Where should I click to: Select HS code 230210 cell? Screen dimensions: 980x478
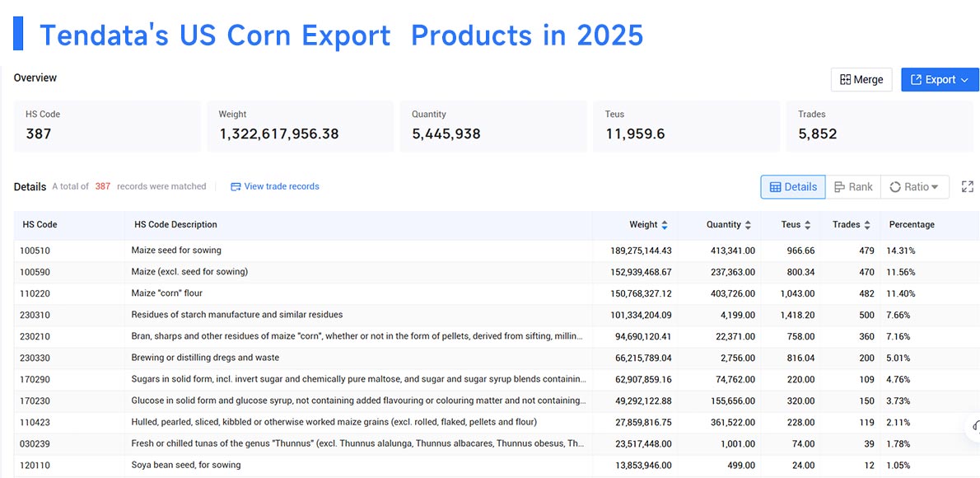[36, 336]
